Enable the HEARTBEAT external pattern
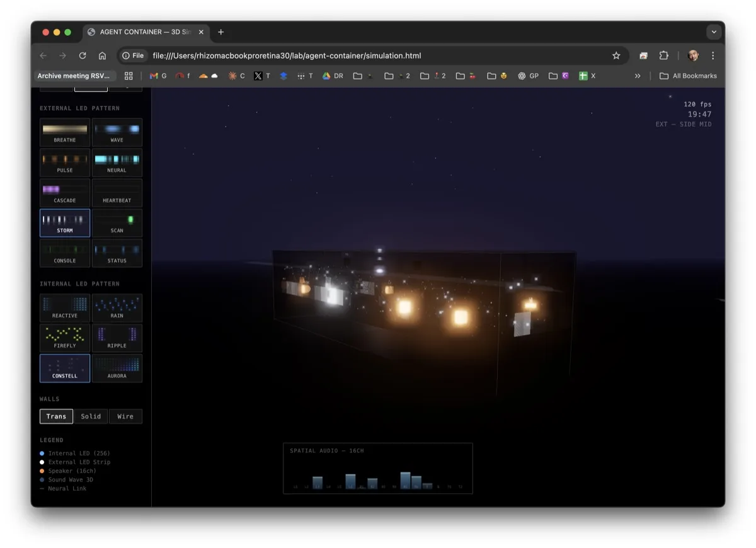The image size is (756, 548). (x=117, y=193)
